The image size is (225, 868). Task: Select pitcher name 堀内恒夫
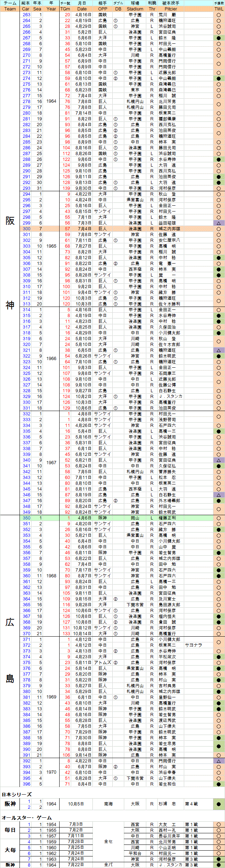click(x=167, y=616)
